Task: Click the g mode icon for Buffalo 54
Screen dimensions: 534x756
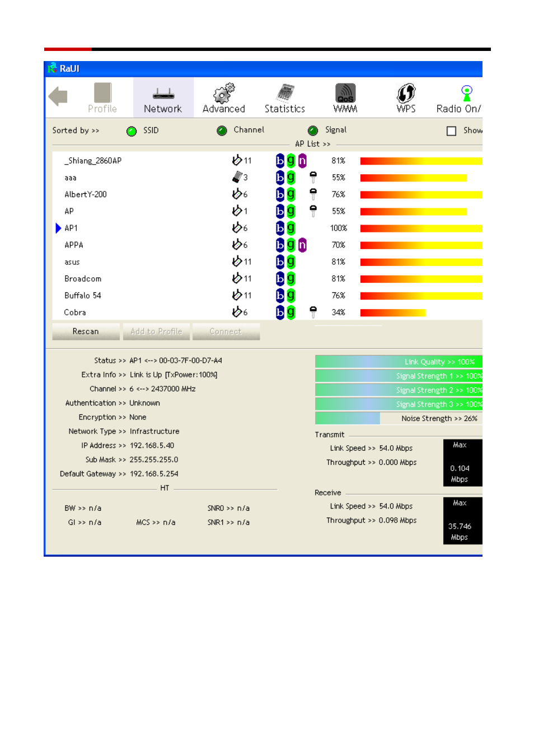Action: 291,295
